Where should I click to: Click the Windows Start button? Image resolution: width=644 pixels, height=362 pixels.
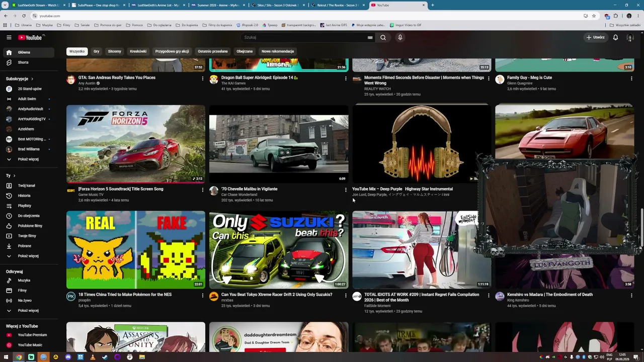(6, 357)
